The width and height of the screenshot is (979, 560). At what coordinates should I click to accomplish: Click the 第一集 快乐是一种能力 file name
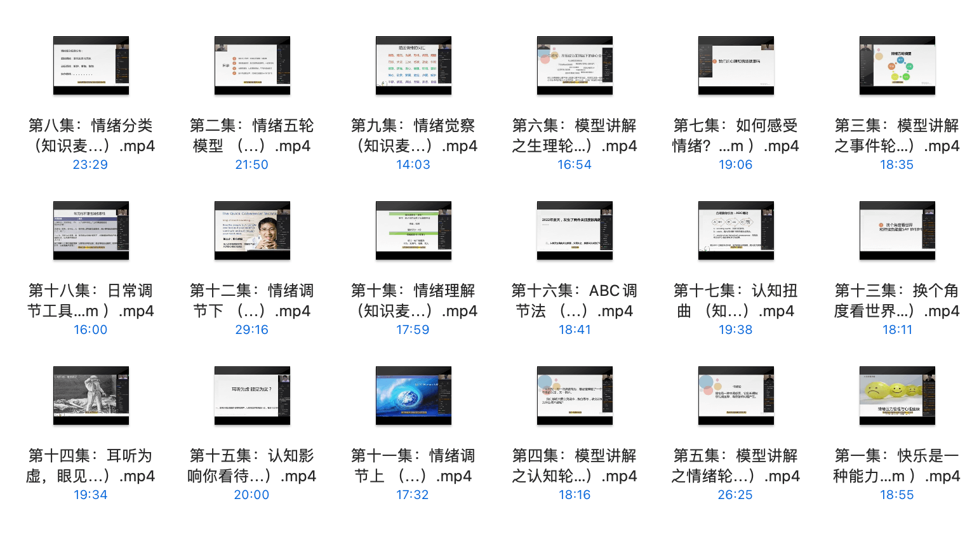[896, 465]
